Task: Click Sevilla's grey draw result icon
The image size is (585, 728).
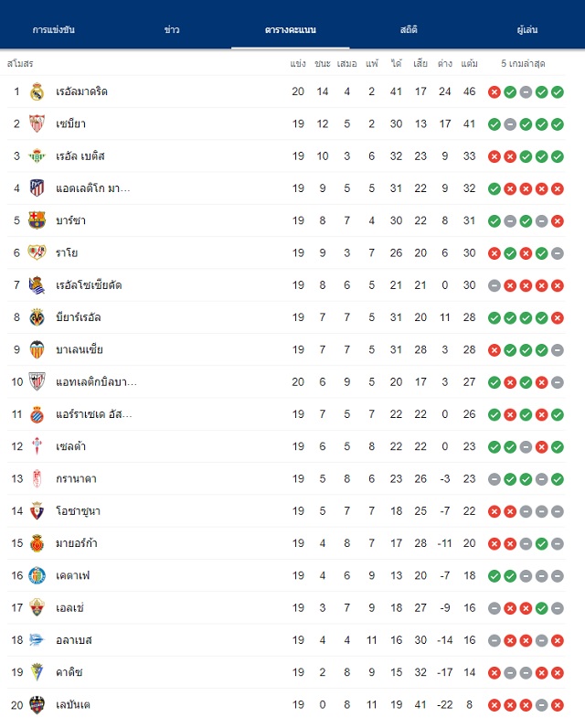Action: coord(510,124)
